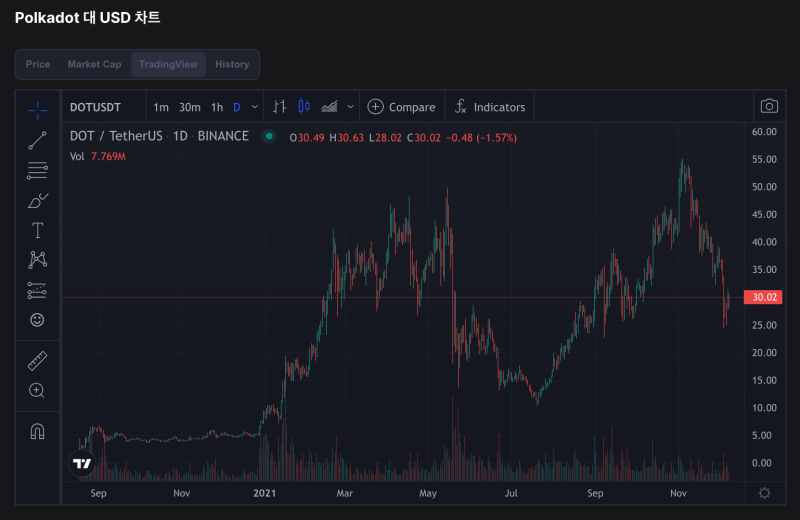Select the ruler measure tool

pos(37,361)
